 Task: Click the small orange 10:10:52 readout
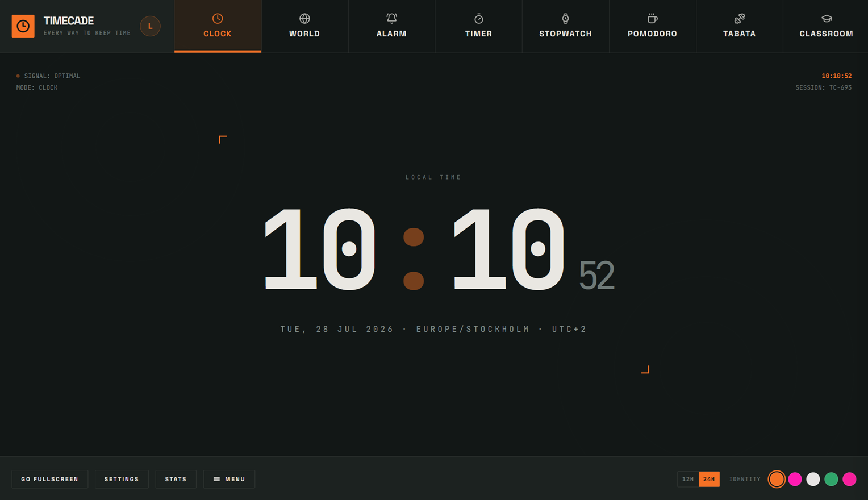[836, 76]
